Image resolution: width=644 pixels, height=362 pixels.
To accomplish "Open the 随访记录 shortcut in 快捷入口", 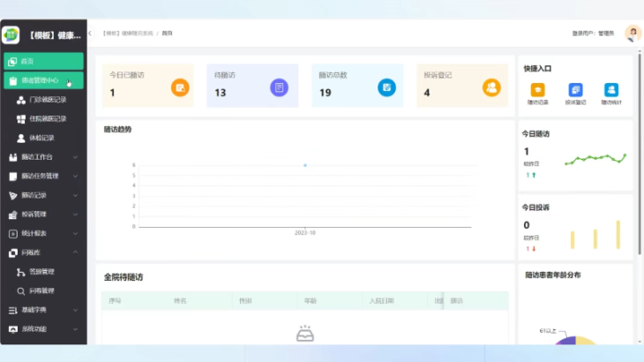I will pos(537,94).
